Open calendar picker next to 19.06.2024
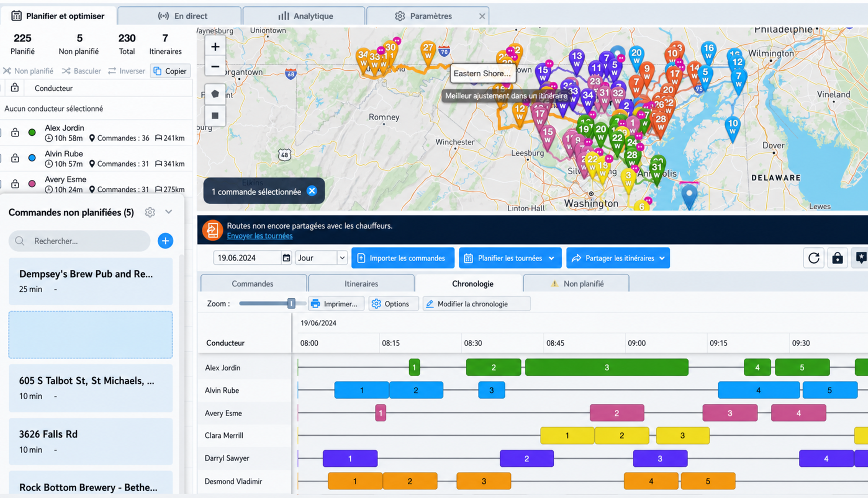 [x=286, y=258]
